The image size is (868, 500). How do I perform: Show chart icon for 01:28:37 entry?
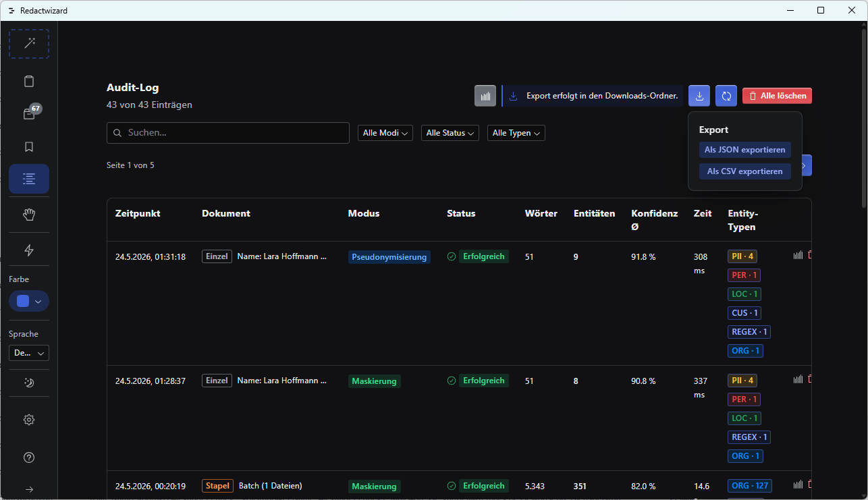pyautogui.click(x=798, y=379)
